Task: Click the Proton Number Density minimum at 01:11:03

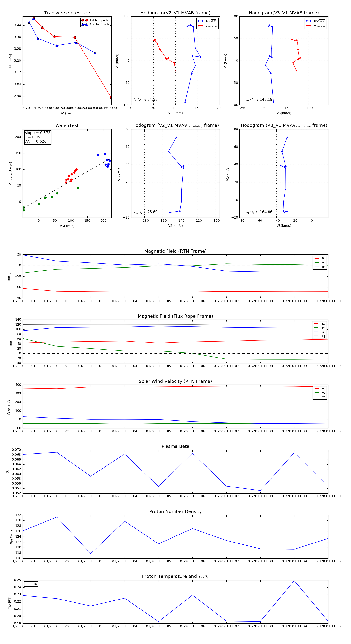Action: (x=91, y=554)
